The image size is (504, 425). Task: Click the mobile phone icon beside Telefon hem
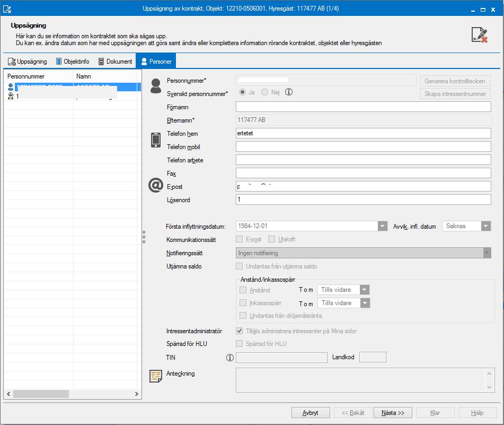tap(156, 140)
